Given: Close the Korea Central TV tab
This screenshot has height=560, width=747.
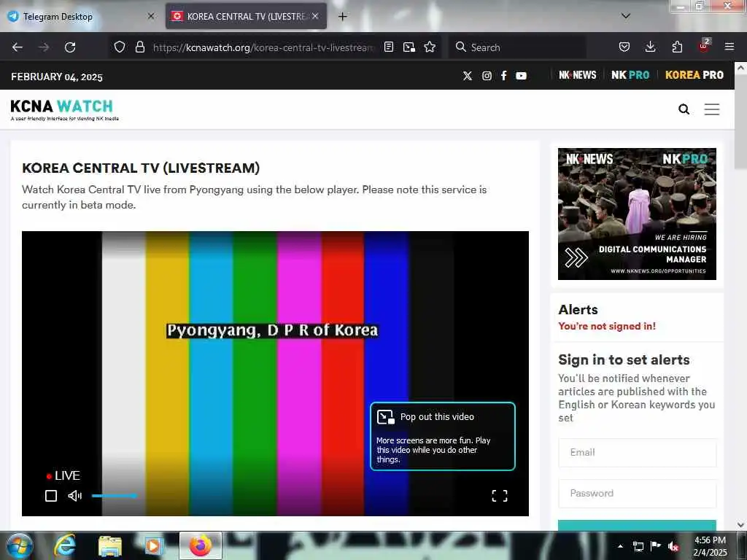Looking at the screenshot, I should coord(315,16).
